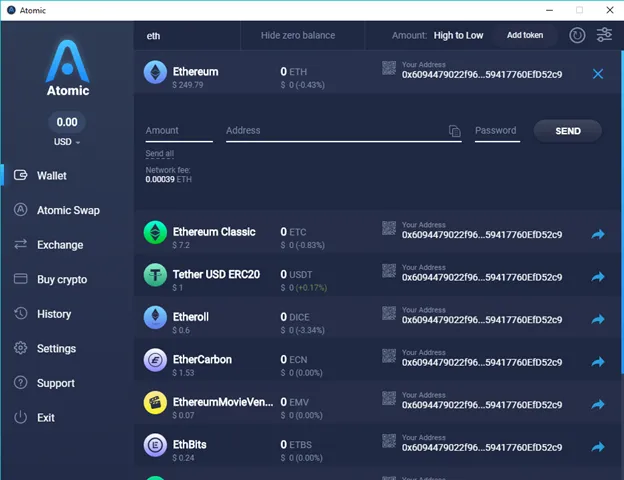Open the Wallet section
624x480 pixels.
click(51, 176)
